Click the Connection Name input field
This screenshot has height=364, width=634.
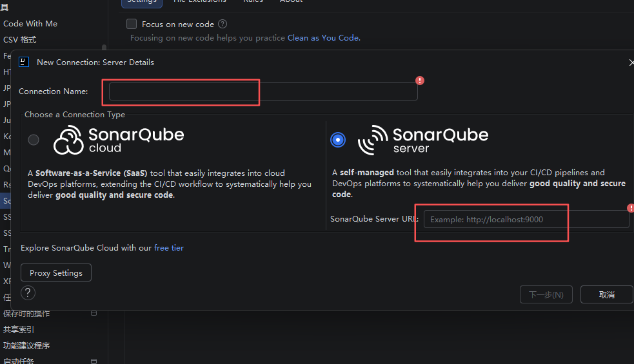tap(263, 91)
